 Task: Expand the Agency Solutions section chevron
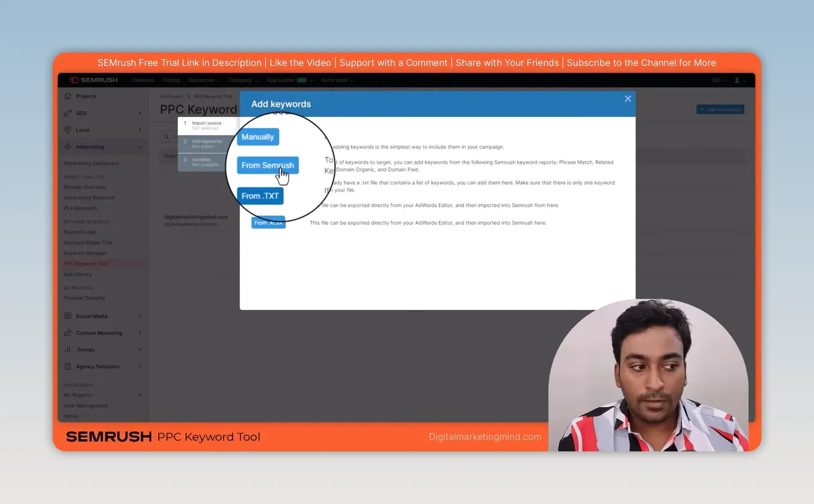click(140, 366)
